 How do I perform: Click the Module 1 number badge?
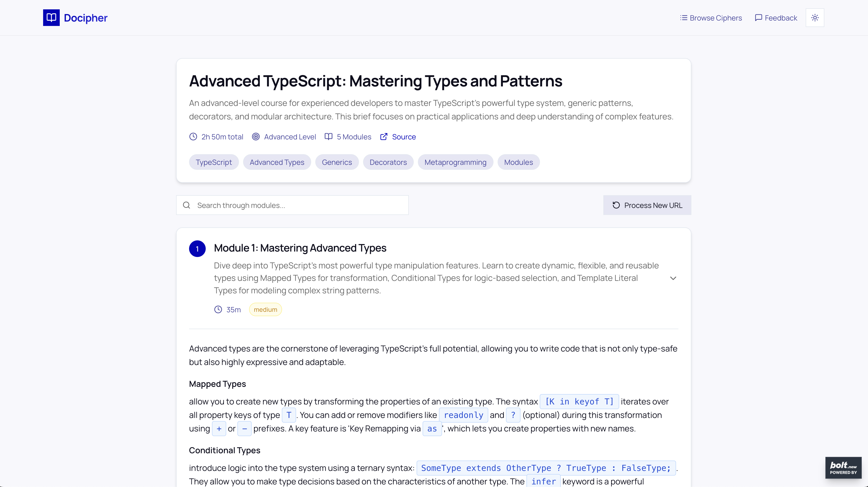pyautogui.click(x=197, y=249)
